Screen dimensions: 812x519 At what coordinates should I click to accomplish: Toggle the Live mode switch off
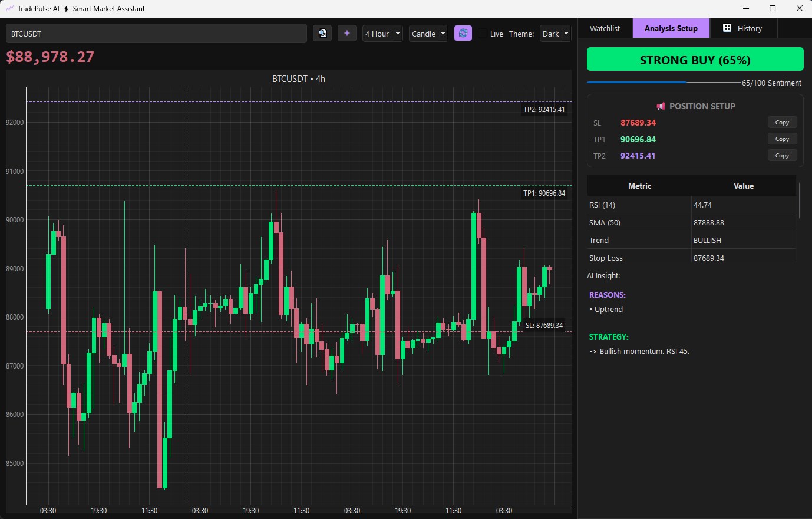pyautogui.click(x=483, y=34)
